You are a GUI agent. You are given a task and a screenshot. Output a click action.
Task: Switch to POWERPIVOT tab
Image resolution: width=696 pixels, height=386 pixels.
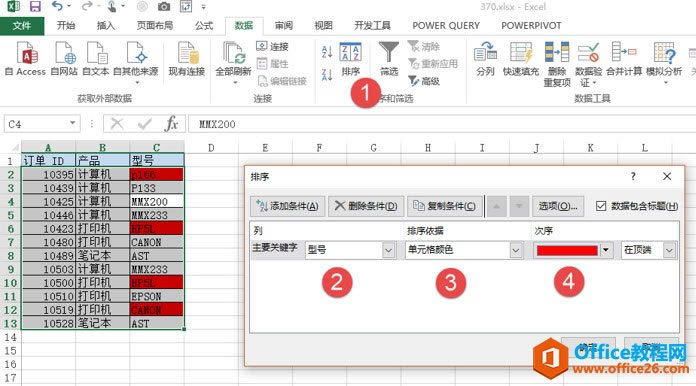531,26
